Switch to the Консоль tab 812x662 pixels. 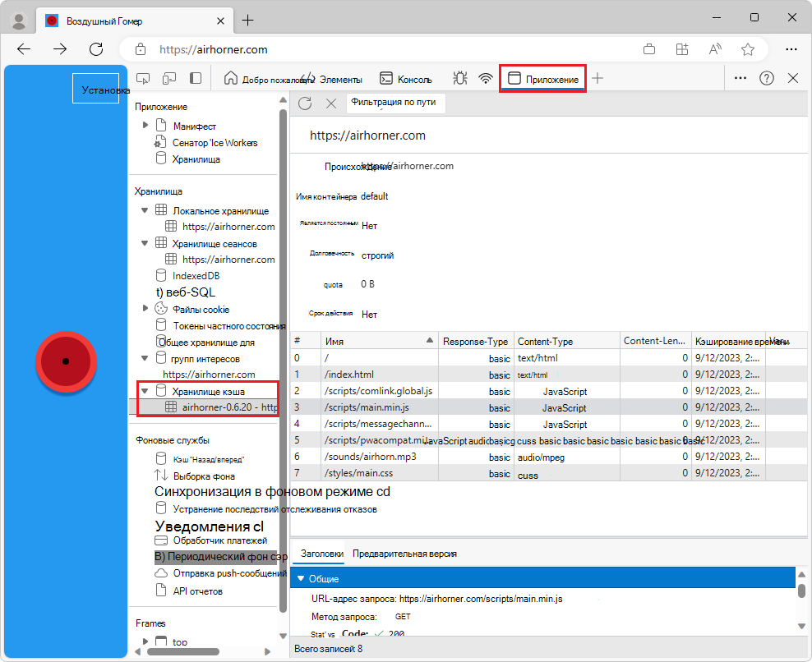(x=406, y=79)
